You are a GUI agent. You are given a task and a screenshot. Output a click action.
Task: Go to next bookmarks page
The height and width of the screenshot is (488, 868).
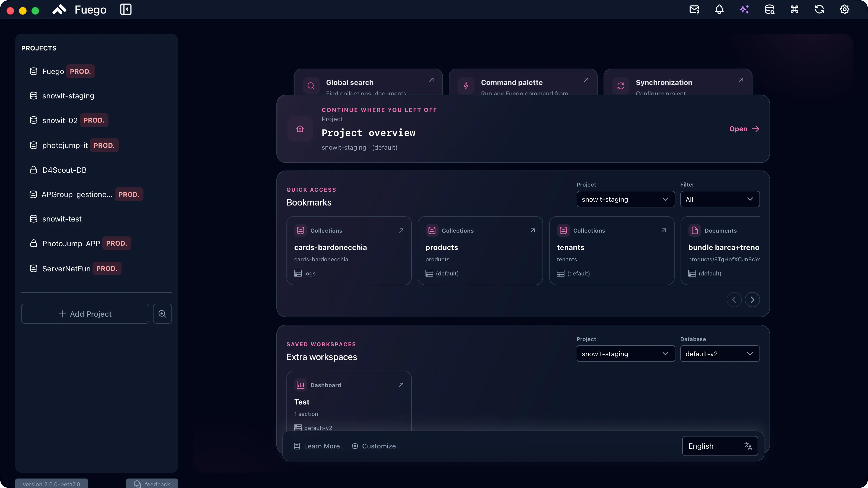(752, 300)
